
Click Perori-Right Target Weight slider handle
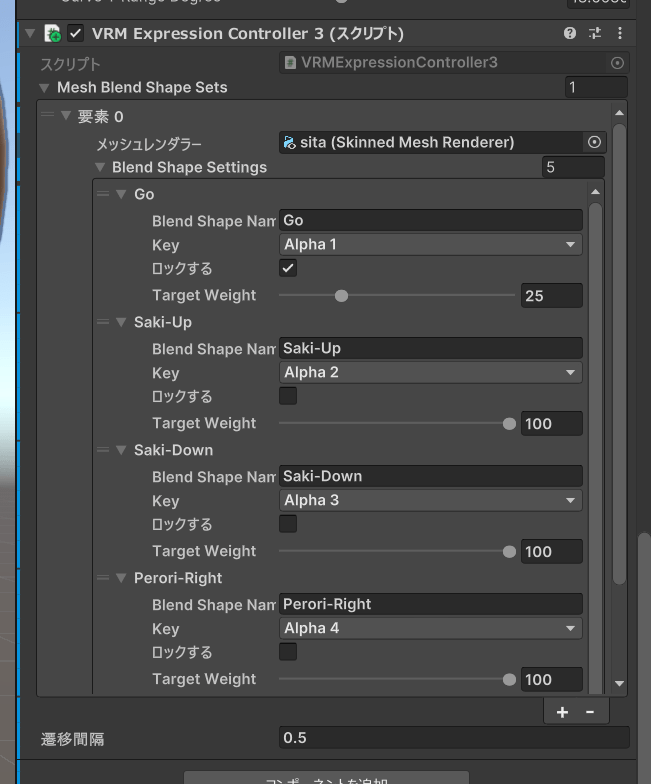(509, 680)
